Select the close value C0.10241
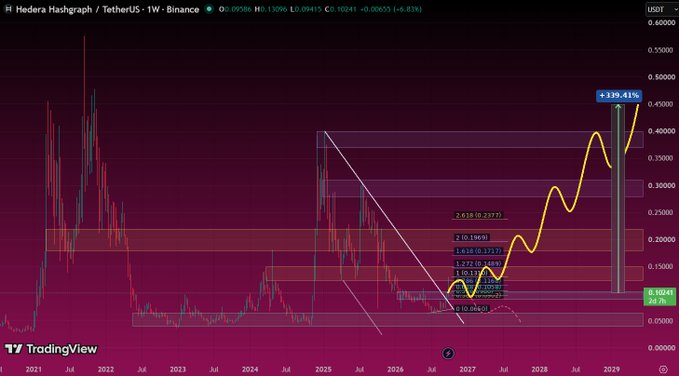 point(341,9)
